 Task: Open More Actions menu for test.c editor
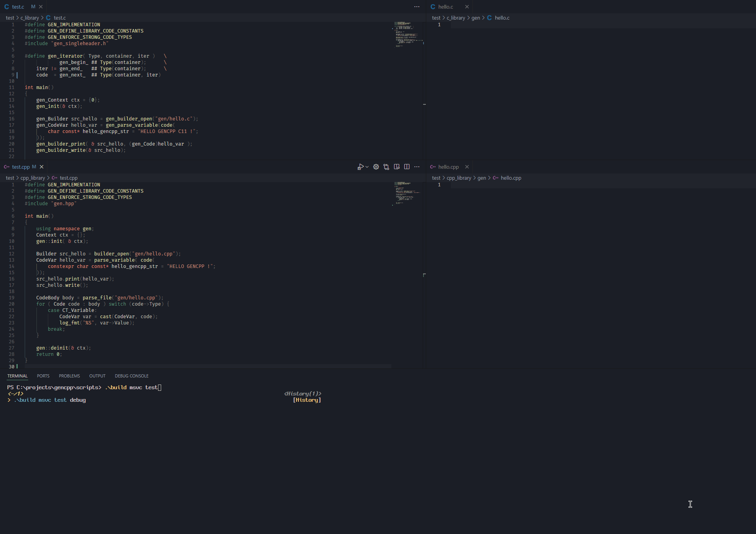pyautogui.click(x=417, y=7)
